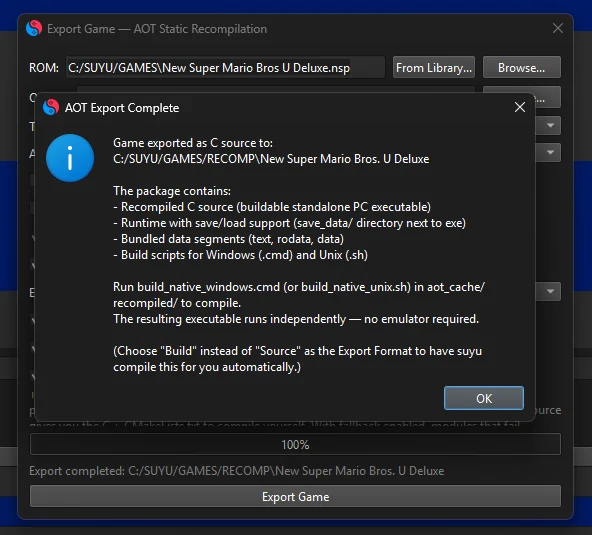This screenshot has width=592, height=535.
Task: Click the suyu logo beside AOT Export Complete
Action: [51, 107]
